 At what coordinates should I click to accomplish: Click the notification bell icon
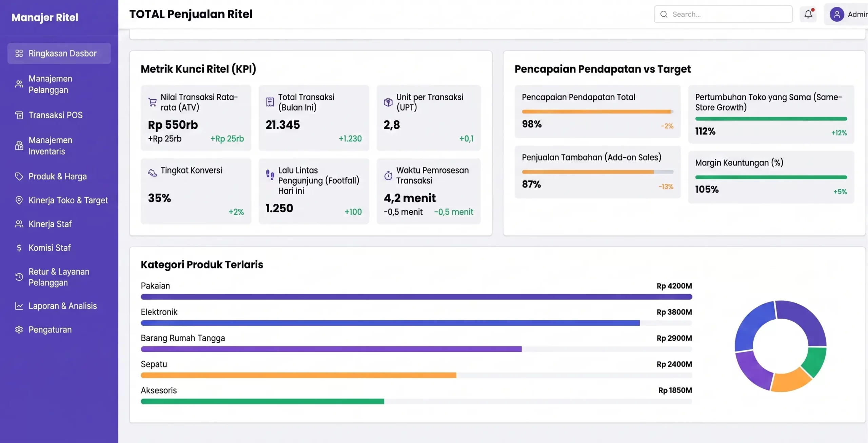point(808,14)
